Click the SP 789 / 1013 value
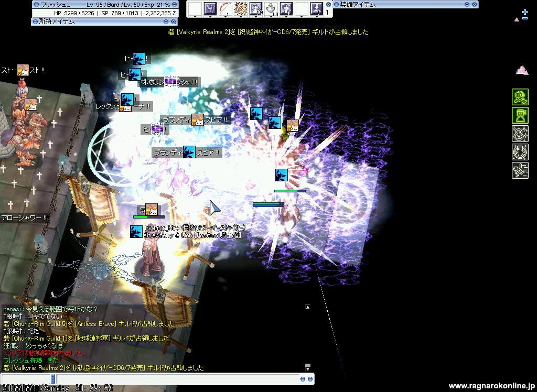Screen dimensions: 537x392 tap(120, 13)
